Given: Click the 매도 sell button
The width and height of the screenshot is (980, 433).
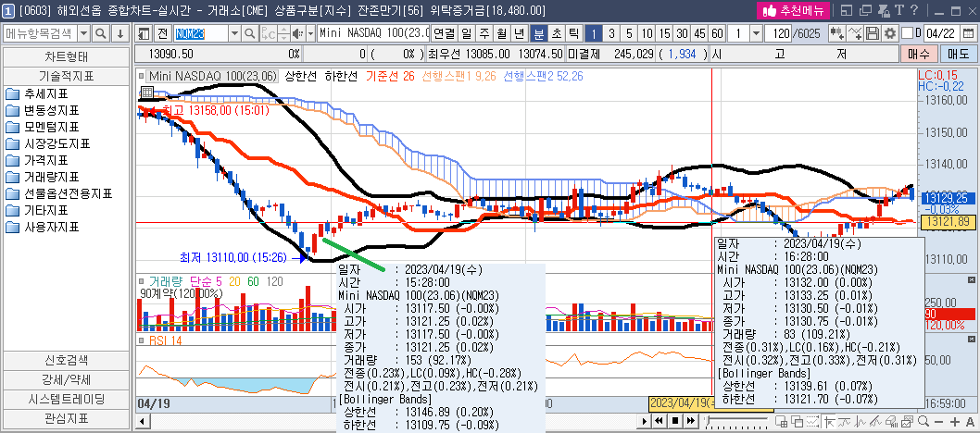Looking at the screenshot, I should pyautogui.click(x=958, y=55).
